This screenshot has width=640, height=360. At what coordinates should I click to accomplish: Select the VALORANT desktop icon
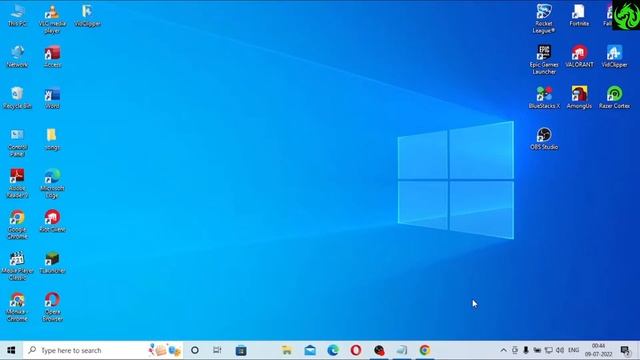579,56
